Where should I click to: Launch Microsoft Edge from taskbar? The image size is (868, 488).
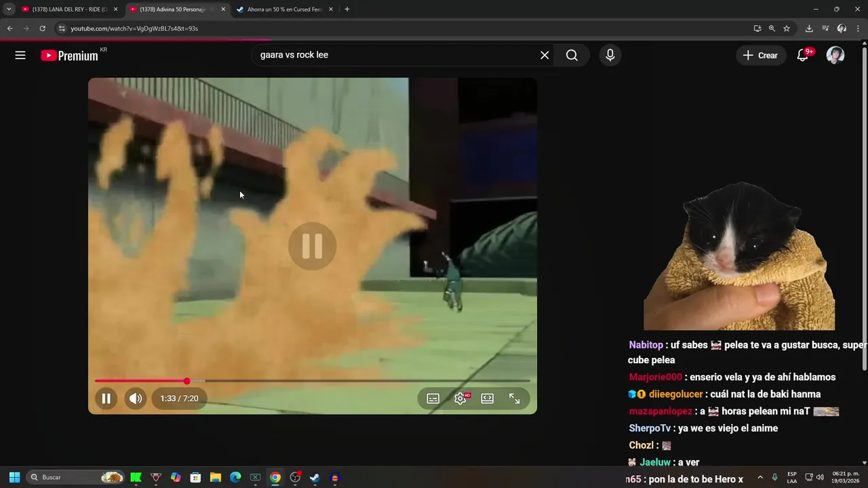(235, 477)
